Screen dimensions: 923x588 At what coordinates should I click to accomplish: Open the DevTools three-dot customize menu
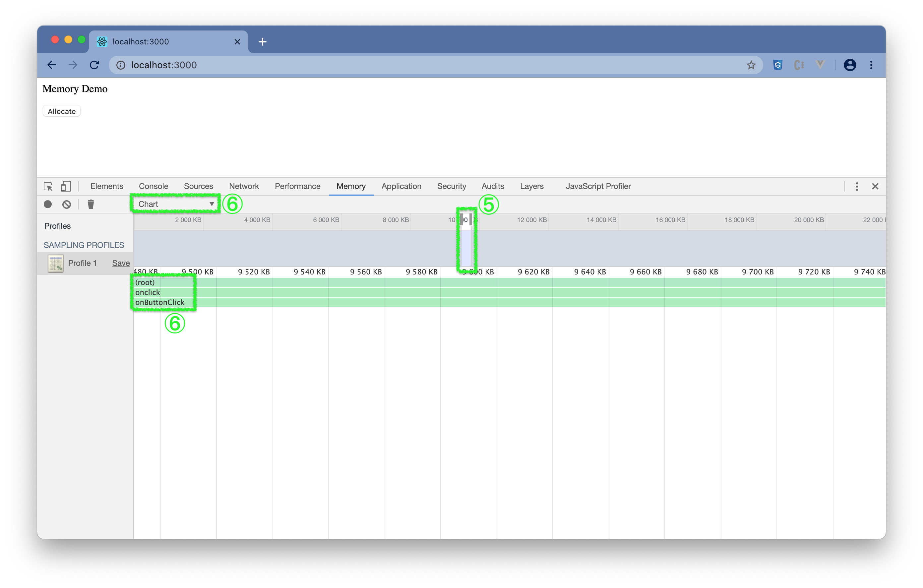(x=857, y=186)
